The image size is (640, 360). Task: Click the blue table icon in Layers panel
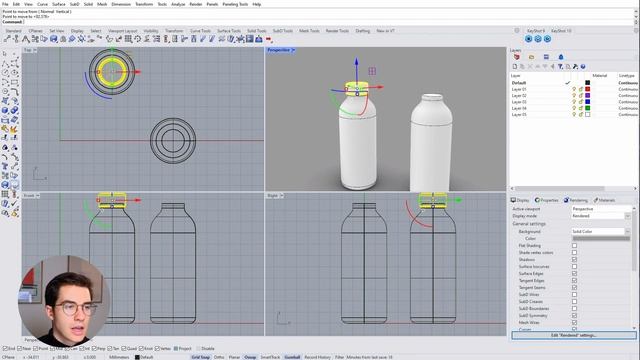(x=546, y=57)
